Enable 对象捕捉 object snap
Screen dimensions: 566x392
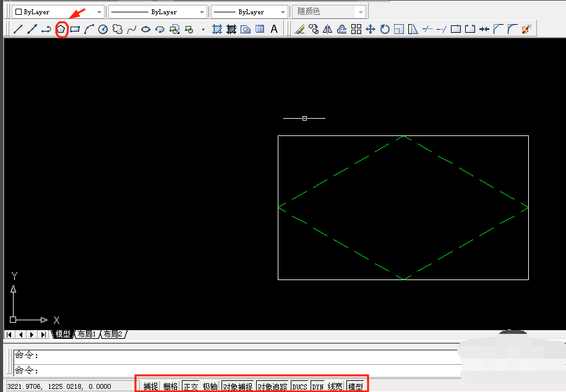pyautogui.click(x=238, y=385)
